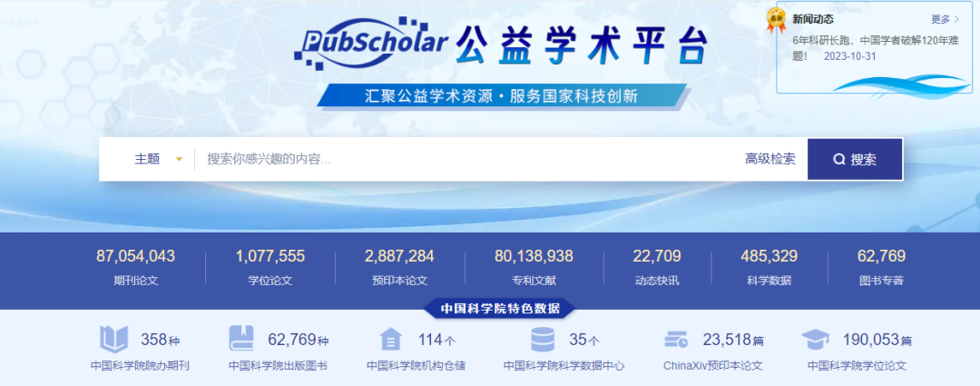Click the 中国科学院特色数据 banner tab
980x386 pixels.
click(499, 309)
